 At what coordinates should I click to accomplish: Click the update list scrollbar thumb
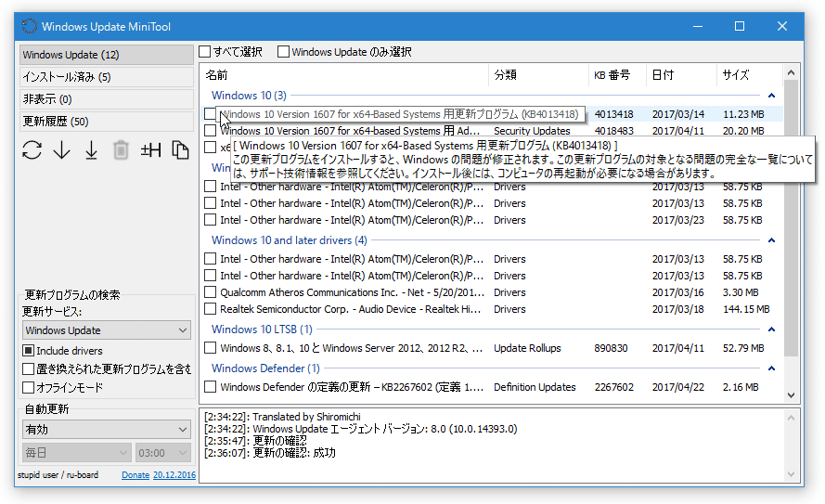coord(791,218)
